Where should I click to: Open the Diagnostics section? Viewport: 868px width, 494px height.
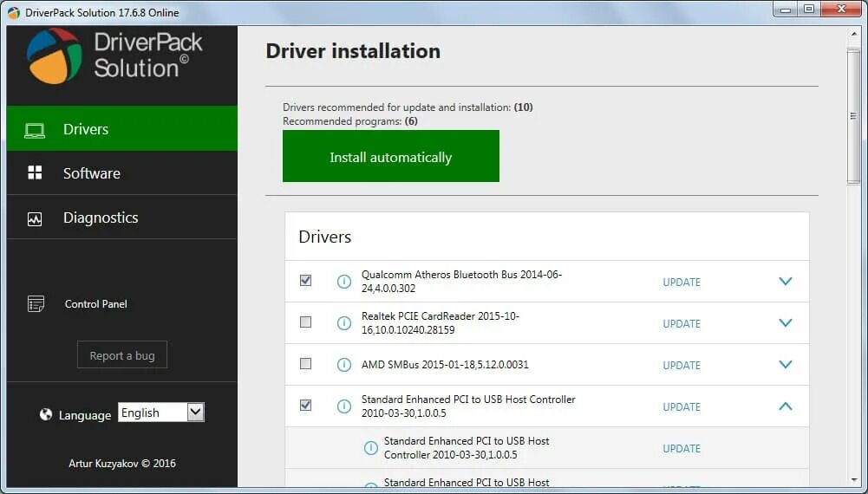(121, 218)
